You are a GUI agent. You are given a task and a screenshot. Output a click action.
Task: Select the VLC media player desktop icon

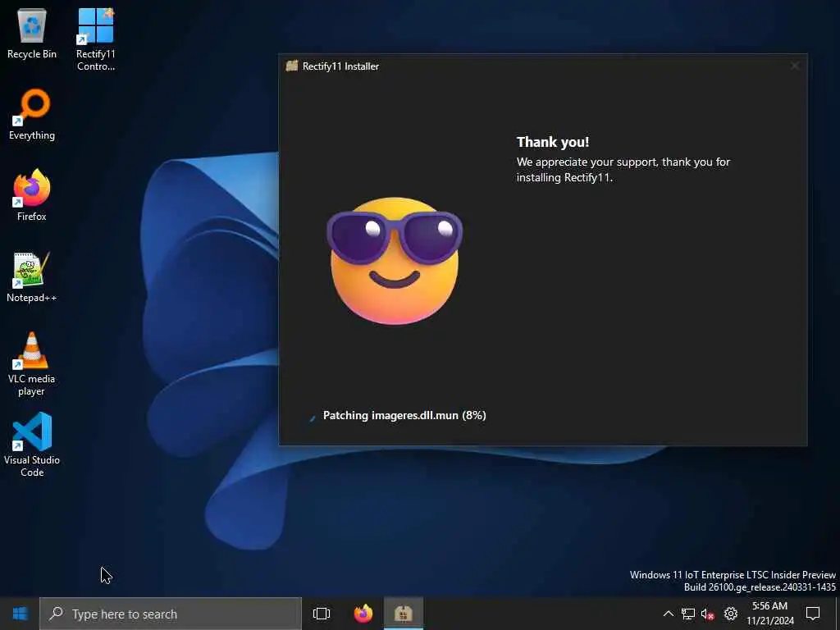(32, 364)
